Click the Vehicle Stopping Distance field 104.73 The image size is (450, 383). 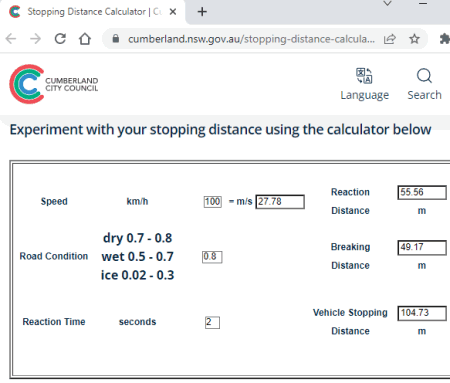pyautogui.click(x=422, y=313)
